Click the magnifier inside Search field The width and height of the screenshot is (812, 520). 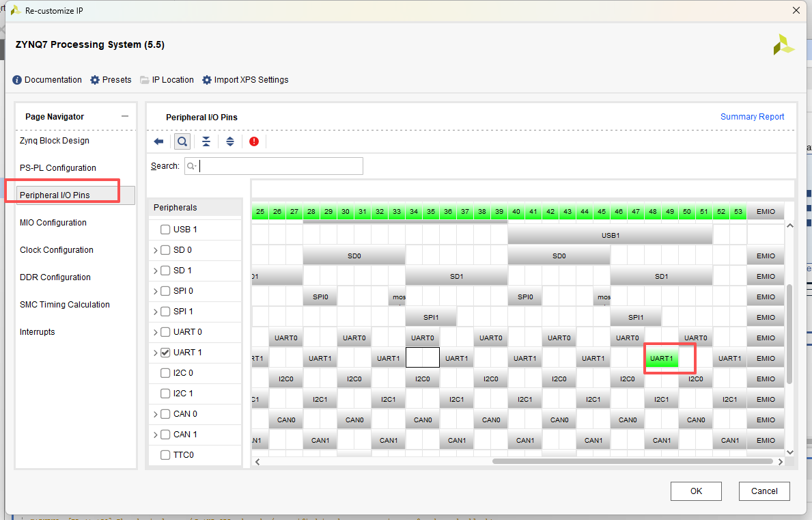pyautogui.click(x=191, y=166)
